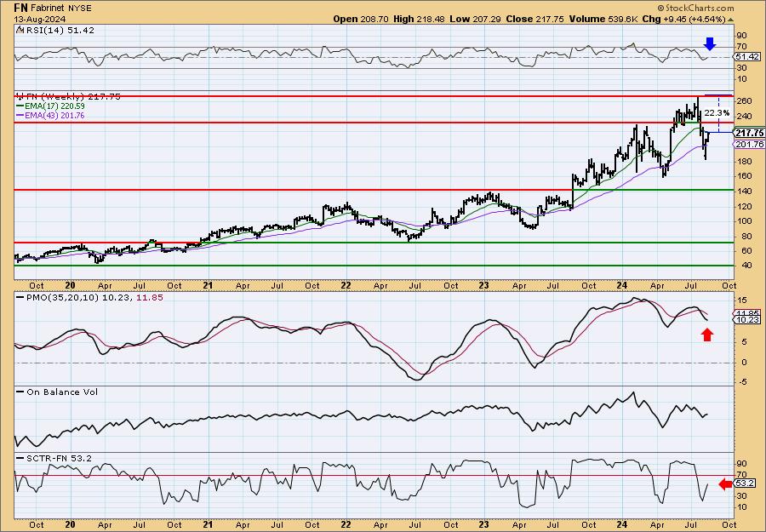
Task: Click the Open 208.70 value
Action: 361,19
